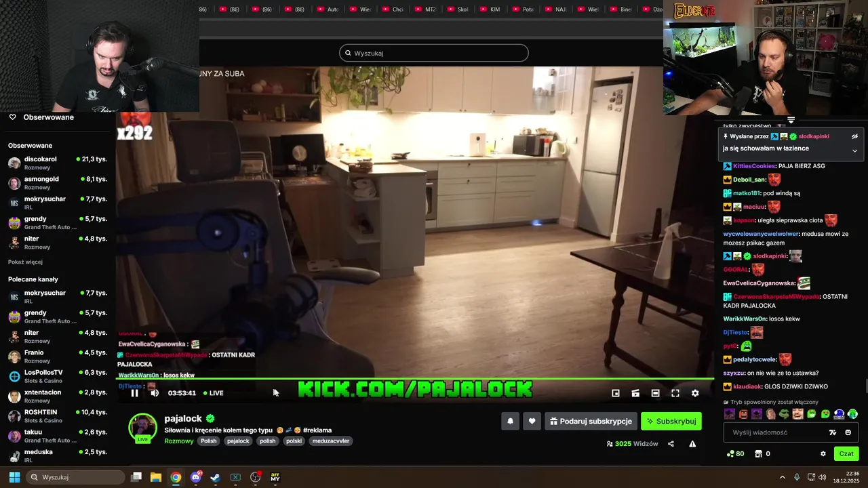Open player settings gear
The width and height of the screenshot is (868, 488).
click(695, 393)
